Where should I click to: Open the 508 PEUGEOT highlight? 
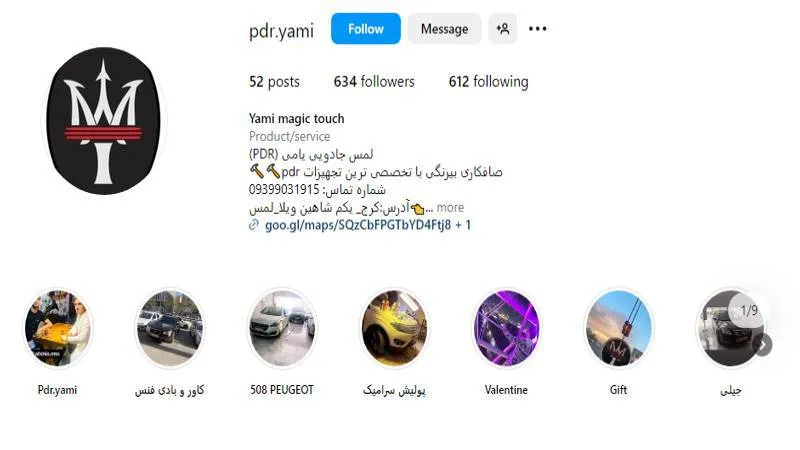[x=282, y=328]
